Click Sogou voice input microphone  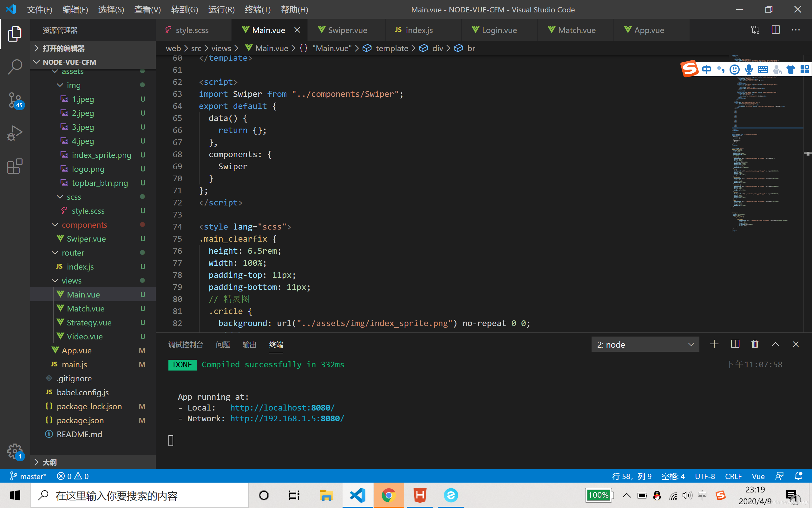pos(749,70)
